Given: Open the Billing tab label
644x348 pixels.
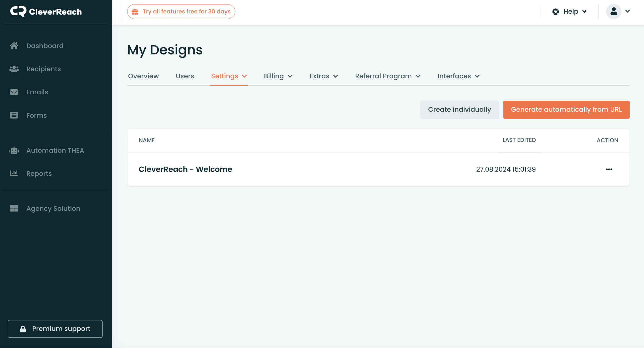Looking at the screenshot, I should [x=274, y=76].
